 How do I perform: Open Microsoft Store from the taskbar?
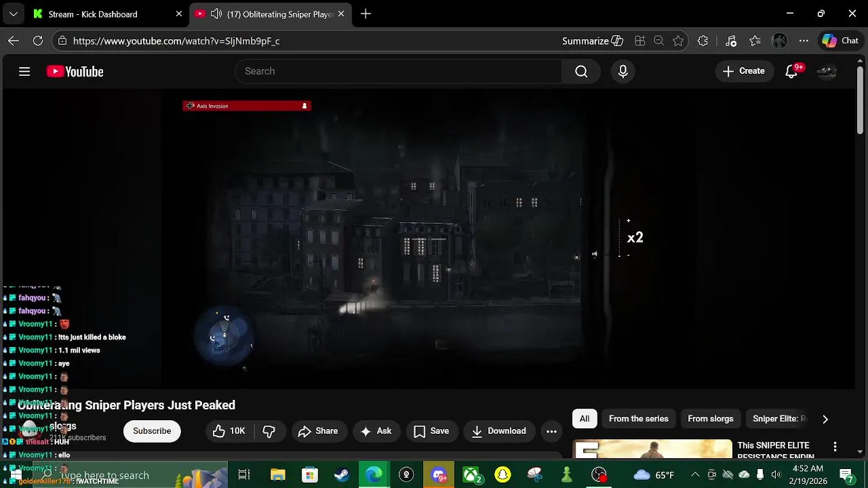(310, 475)
